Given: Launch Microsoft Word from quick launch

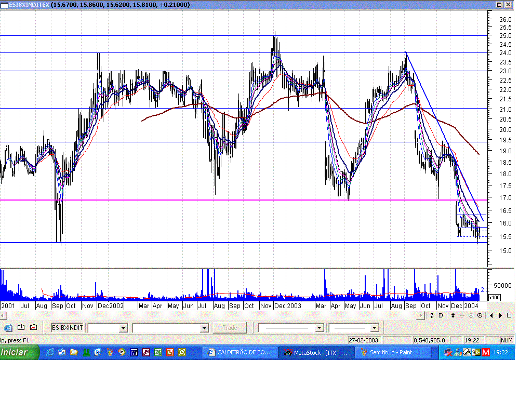Looking at the screenshot, I should pos(134,353).
